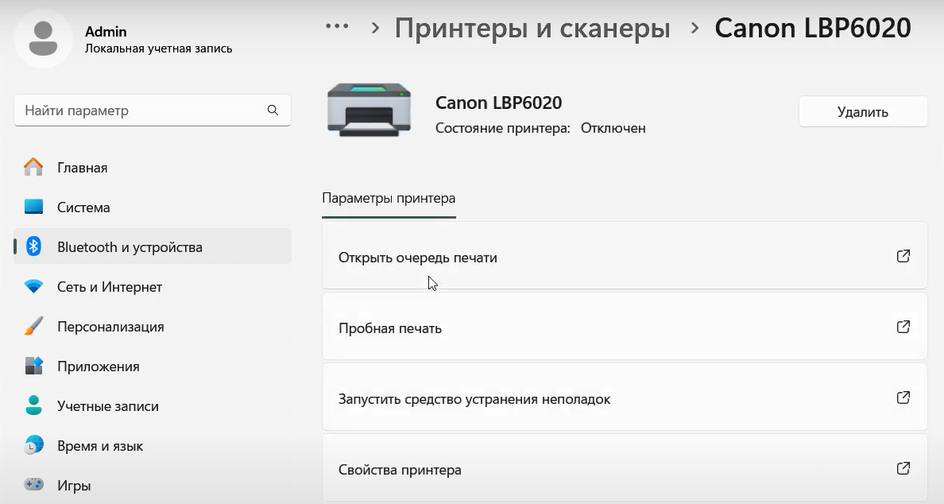The width and height of the screenshot is (944, 504).
Task: Click the Учетные записи person icon
Action: tap(34, 405)
